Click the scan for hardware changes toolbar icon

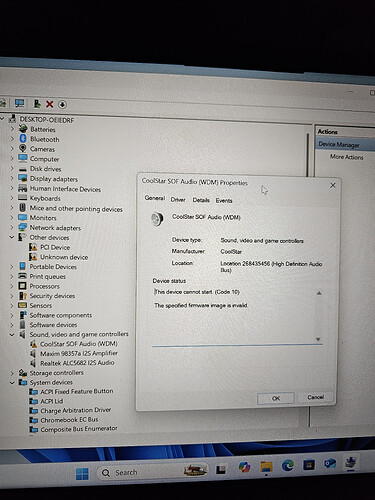pos(19,103)
